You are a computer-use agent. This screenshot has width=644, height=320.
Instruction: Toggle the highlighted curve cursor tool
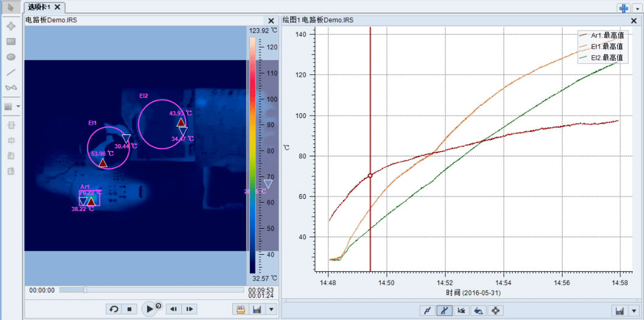443,311
